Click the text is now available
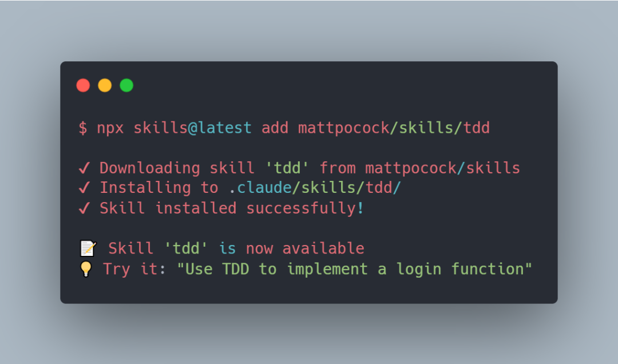Screen dimensions: 618x364 (291, 248)
